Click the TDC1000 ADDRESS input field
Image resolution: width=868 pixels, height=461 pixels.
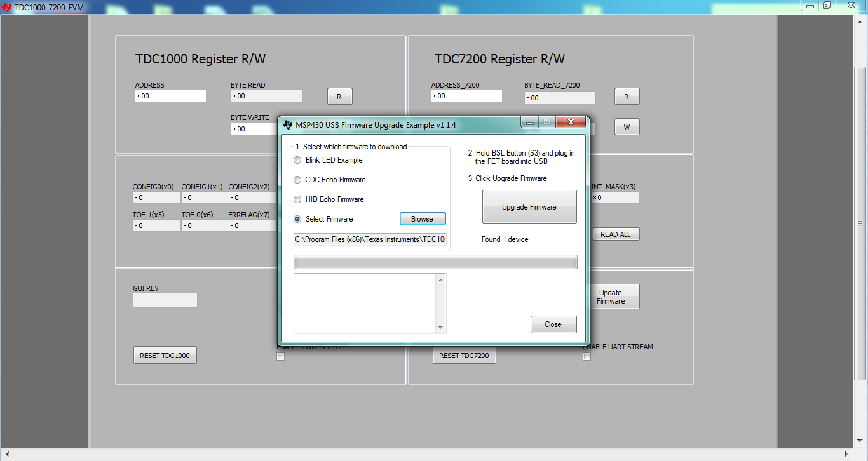point(170,96)
